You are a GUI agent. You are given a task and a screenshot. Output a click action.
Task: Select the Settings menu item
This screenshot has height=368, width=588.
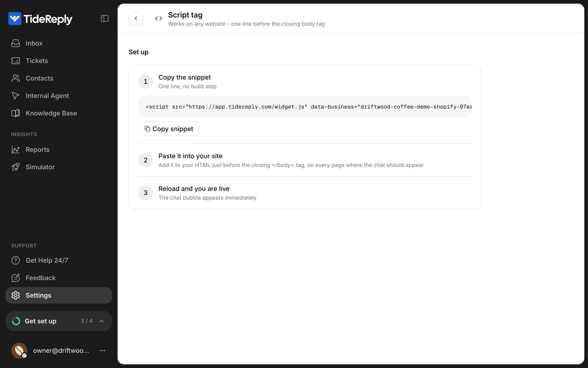[59, 295]
